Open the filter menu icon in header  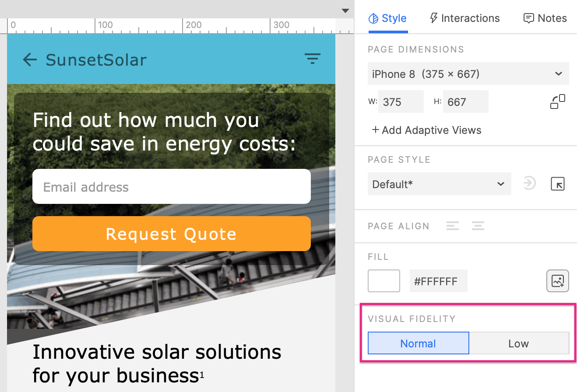[313, 59]
